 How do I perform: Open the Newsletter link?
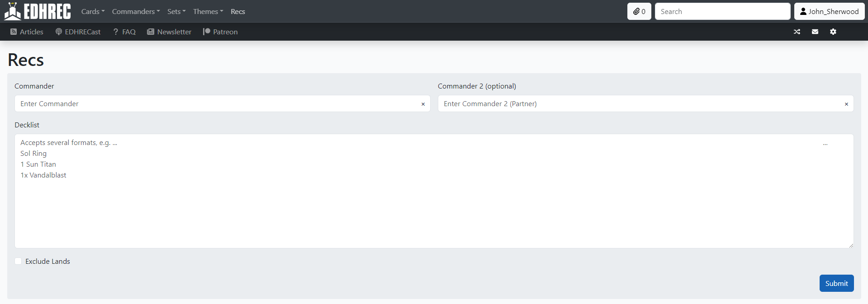coord(174,32)
